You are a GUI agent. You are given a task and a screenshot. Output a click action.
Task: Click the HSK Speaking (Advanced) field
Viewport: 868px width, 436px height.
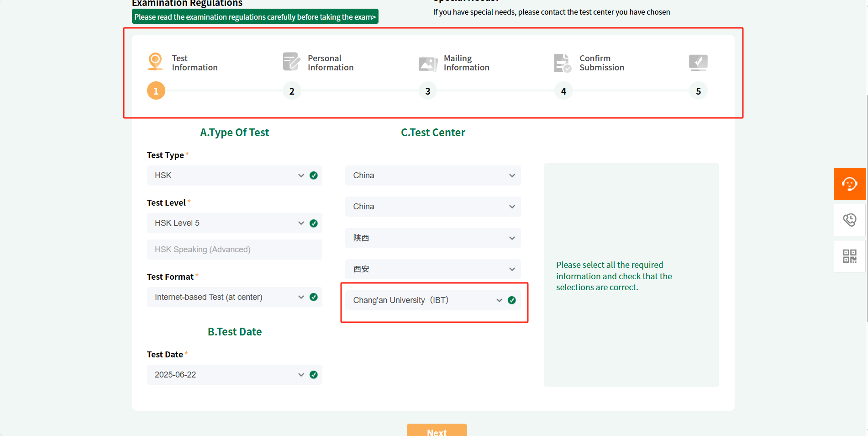(234, 250)
